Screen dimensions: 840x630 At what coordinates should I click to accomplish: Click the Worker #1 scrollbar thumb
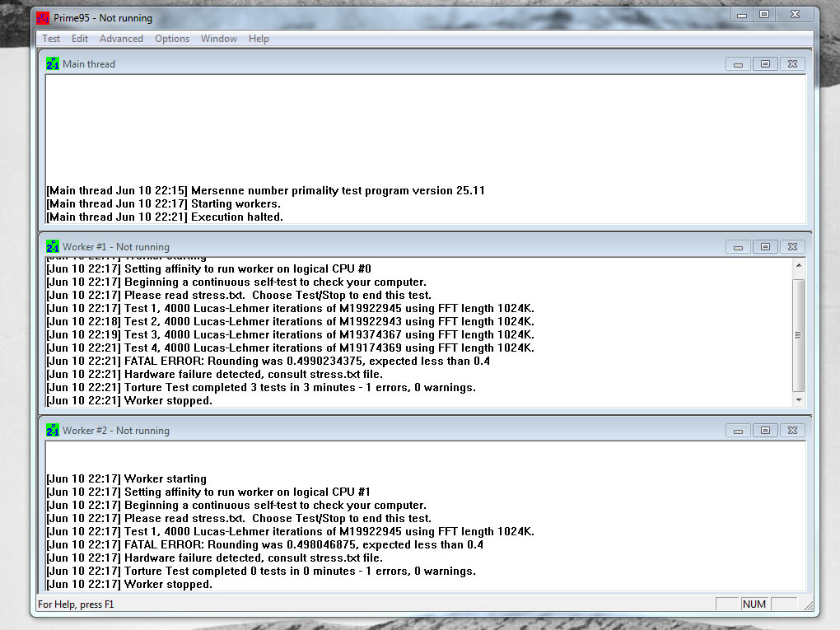pos(799,335)
